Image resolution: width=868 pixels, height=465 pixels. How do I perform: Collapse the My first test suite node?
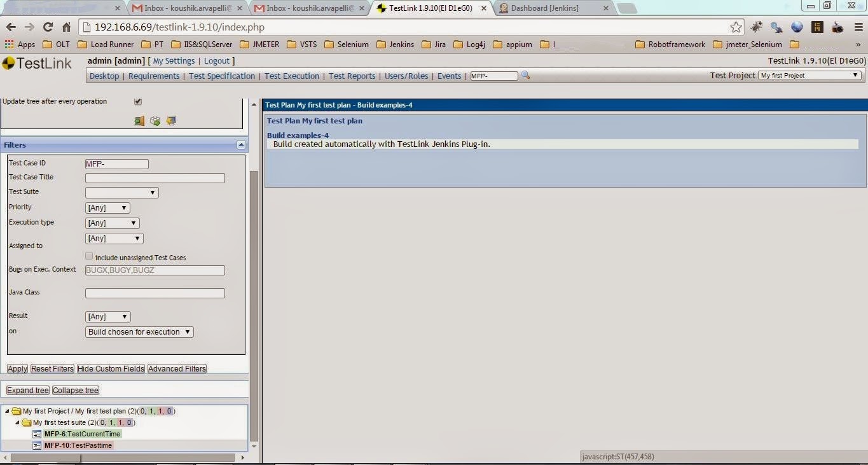click(x=17, y=422)
